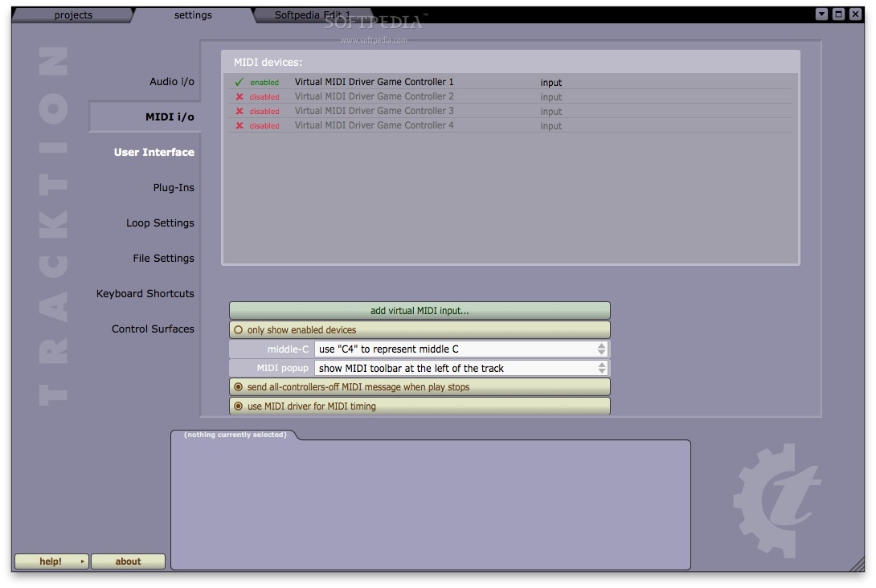Image resolution: width=876 pixels, height=588 pixels.
Task: Click input type label for Game Controller 1
Action: click(x=551, y=83)
